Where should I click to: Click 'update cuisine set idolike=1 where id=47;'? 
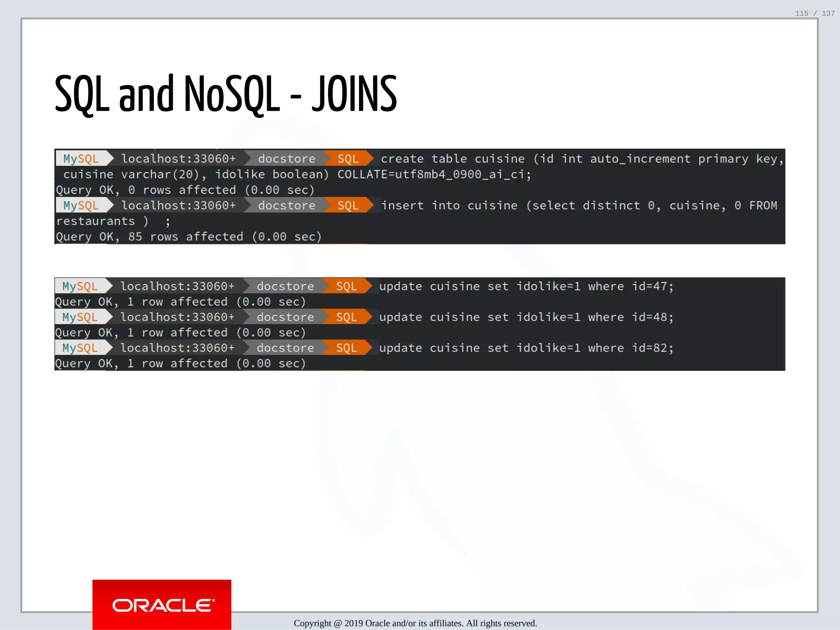point(526,286)
